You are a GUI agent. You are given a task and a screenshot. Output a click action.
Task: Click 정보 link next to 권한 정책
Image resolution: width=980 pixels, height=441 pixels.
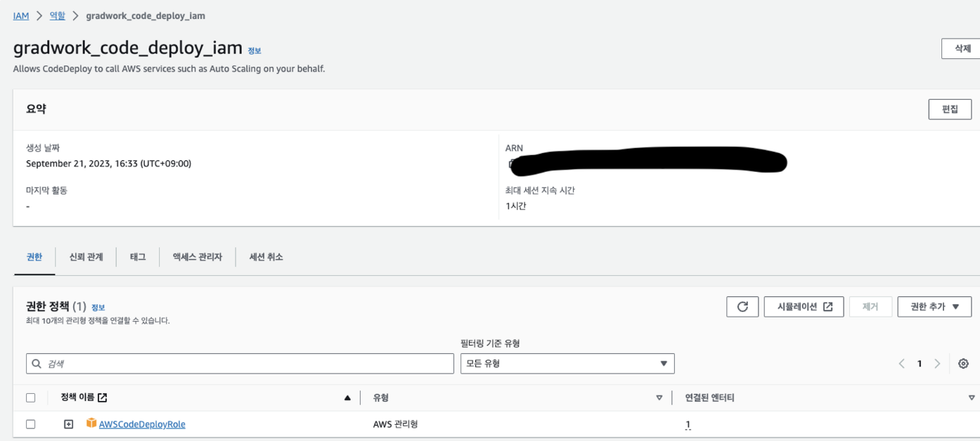98,308
